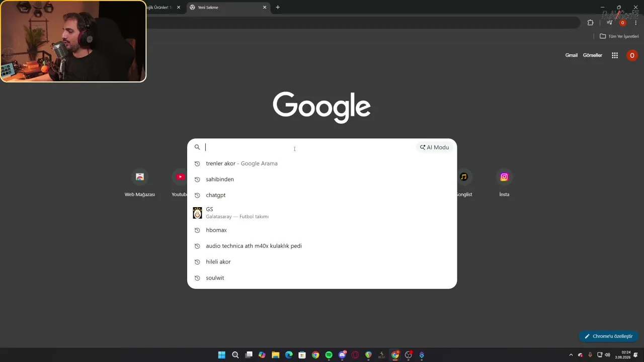Select the GS Galatasaray suggestion
Image resolution: width=644 pixels, height=362 pixels.
(x=322, y=213)
